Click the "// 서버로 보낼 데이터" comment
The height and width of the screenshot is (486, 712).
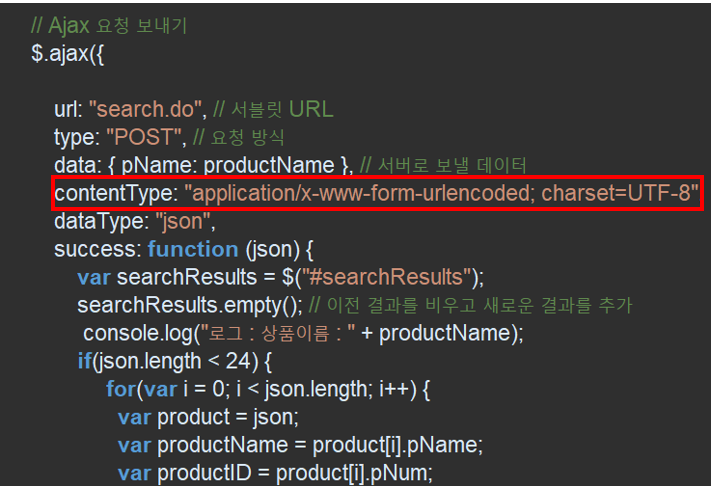coord(443,165)
